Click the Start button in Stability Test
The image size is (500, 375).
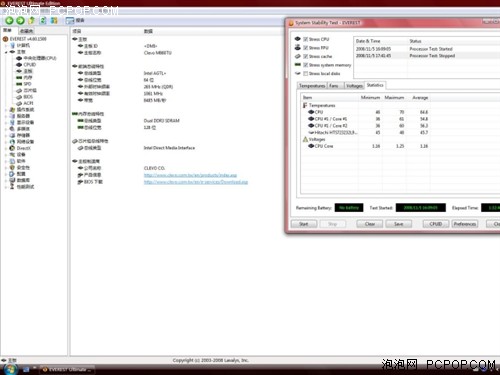pos(304,224)
